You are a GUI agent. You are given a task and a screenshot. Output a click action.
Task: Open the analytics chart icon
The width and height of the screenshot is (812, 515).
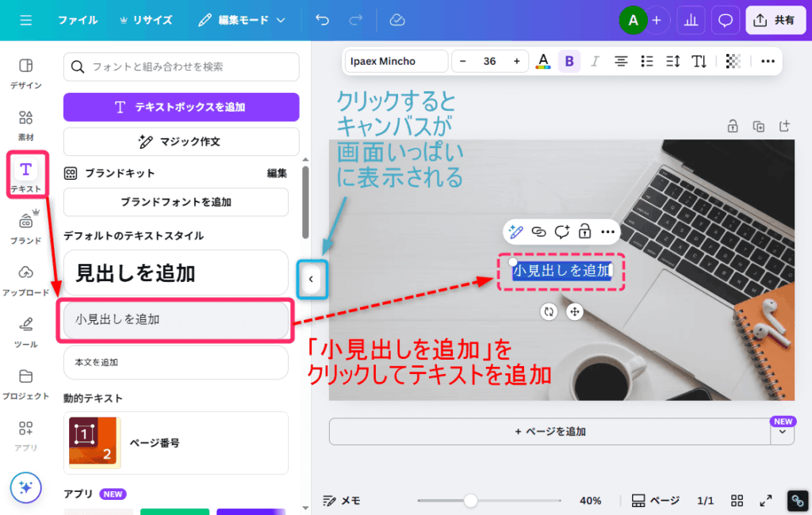click(x=691, y=20)
